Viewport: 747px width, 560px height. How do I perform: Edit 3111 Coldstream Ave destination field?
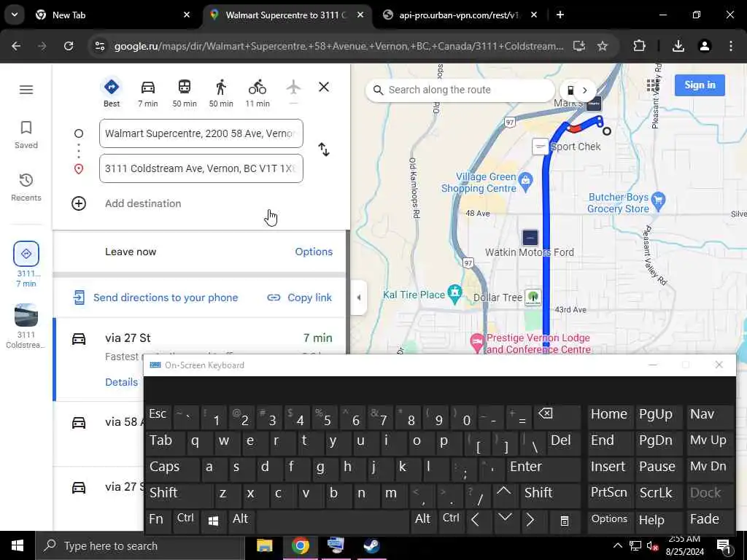click(201, 168)
